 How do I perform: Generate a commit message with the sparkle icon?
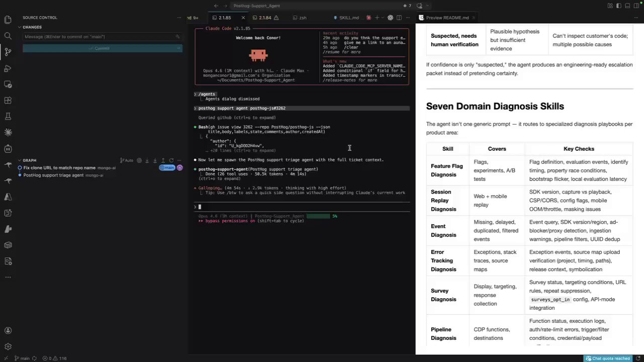click(178, 37)
